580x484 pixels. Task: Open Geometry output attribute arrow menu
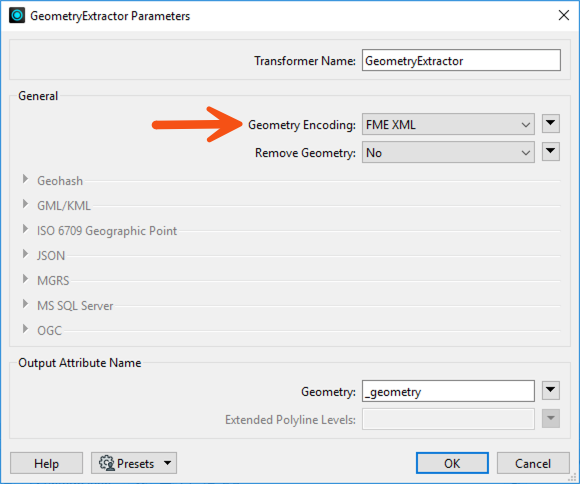[550, 390]
